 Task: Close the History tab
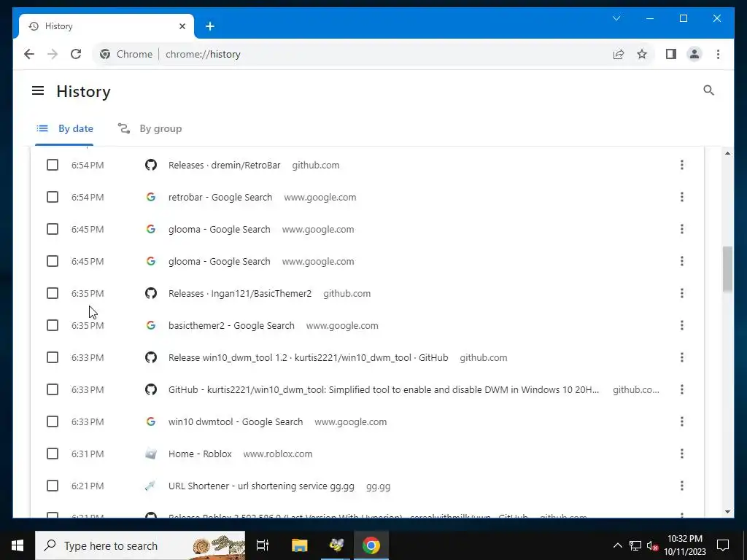pos(182,26)
